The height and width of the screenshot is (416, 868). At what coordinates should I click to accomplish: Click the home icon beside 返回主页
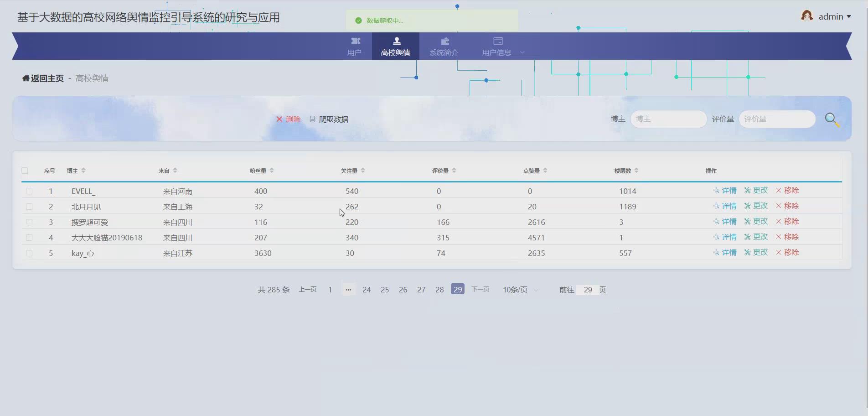click(26, 78)
